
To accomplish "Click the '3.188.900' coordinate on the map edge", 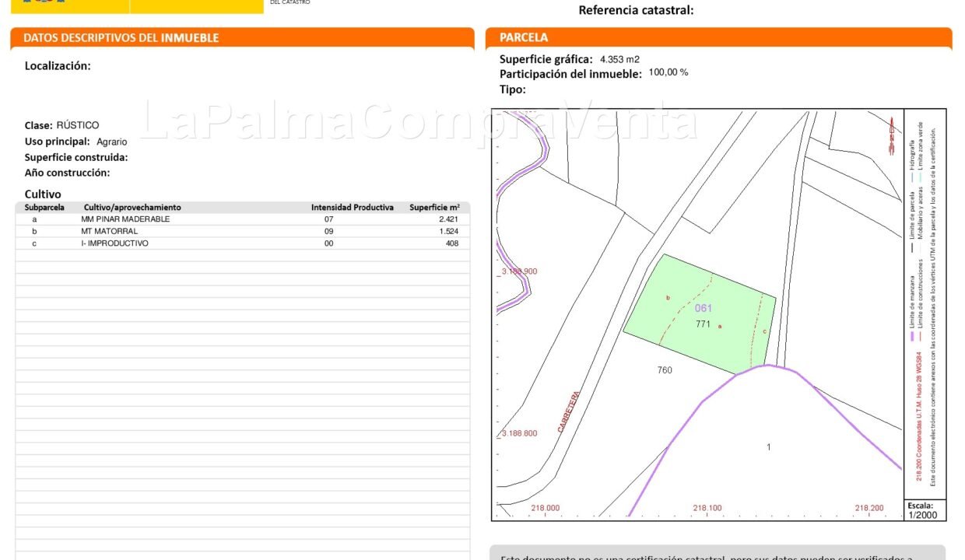I will tap(518, 271).
